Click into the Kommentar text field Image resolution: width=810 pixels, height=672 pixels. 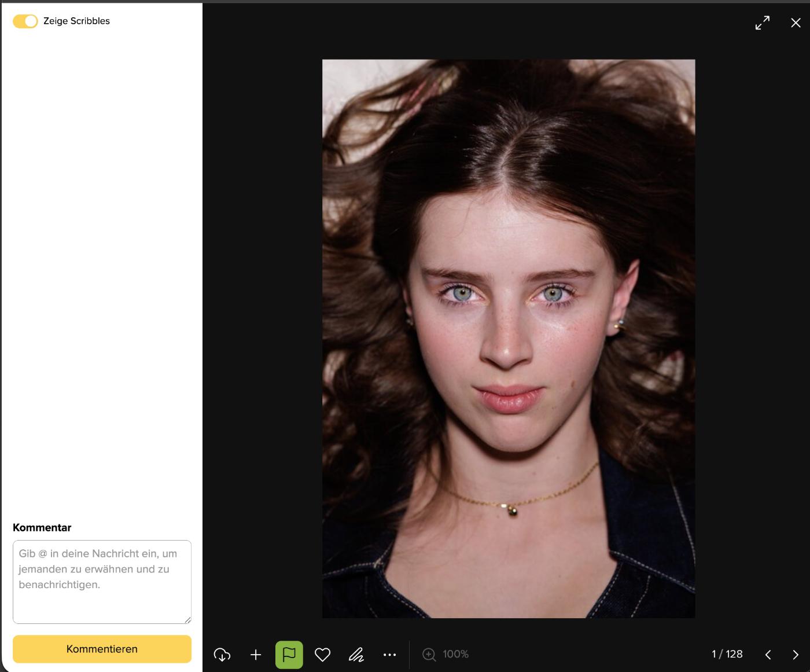101,581
